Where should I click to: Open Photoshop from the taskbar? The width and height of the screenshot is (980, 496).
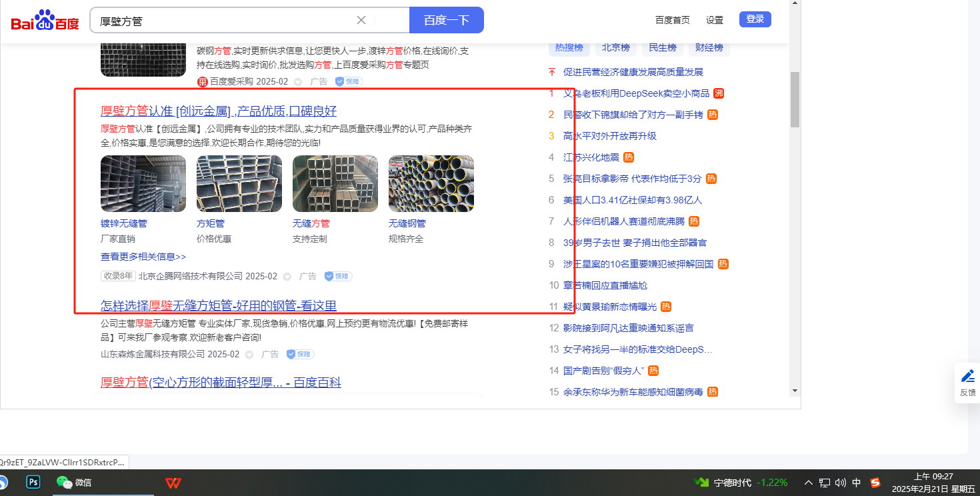pyautogui.click(x=33, y=482)
